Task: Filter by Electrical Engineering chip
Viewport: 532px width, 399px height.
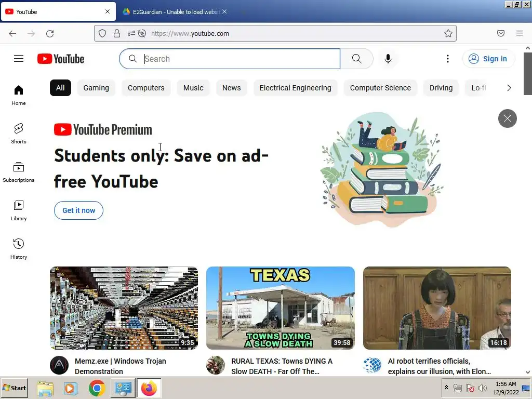Action: pyautogui.click(x=295, y=88)
